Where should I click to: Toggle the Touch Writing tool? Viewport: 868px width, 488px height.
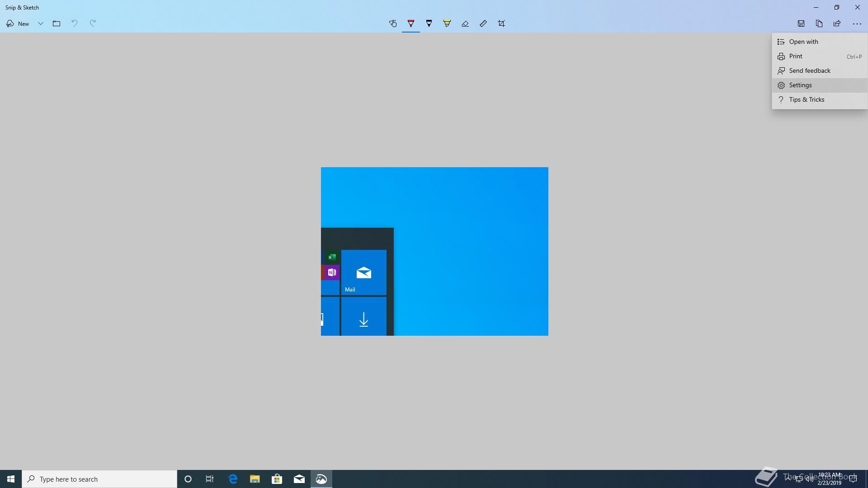[x=393, y=23]
